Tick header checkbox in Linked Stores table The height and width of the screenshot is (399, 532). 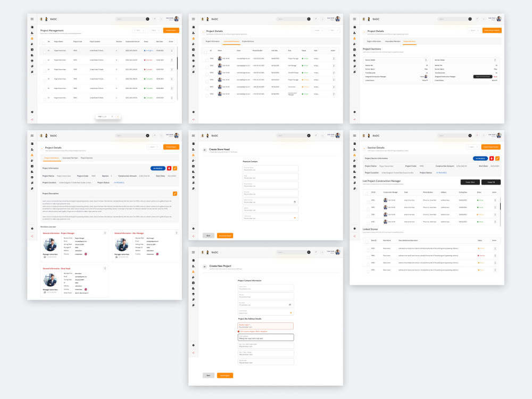click(367, 241)
